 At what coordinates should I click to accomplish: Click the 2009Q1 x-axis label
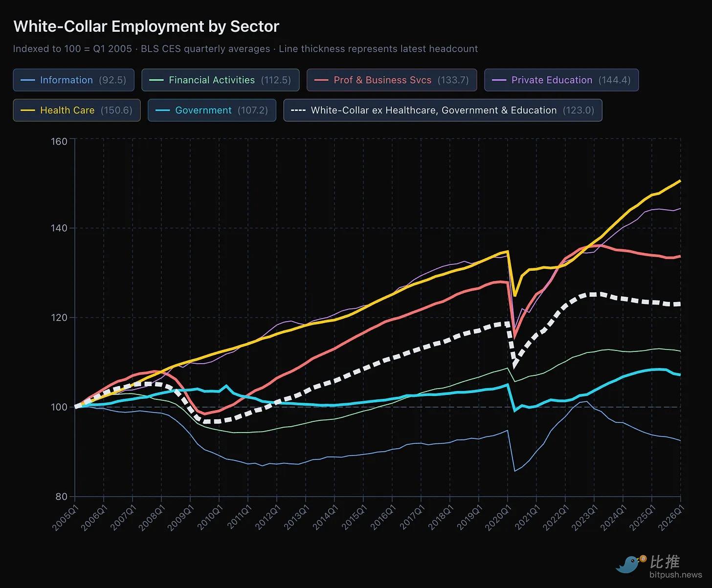pyautogui.click(x=180, y=519)
